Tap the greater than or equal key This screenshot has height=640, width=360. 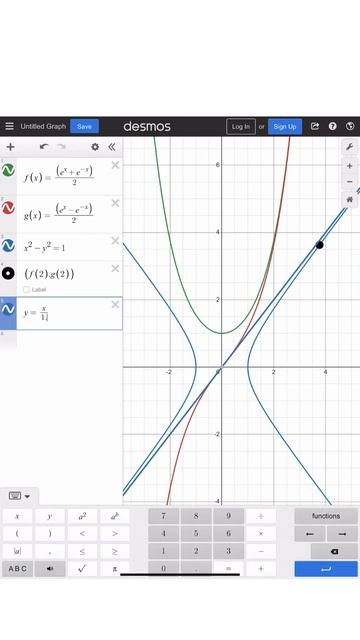115,551
